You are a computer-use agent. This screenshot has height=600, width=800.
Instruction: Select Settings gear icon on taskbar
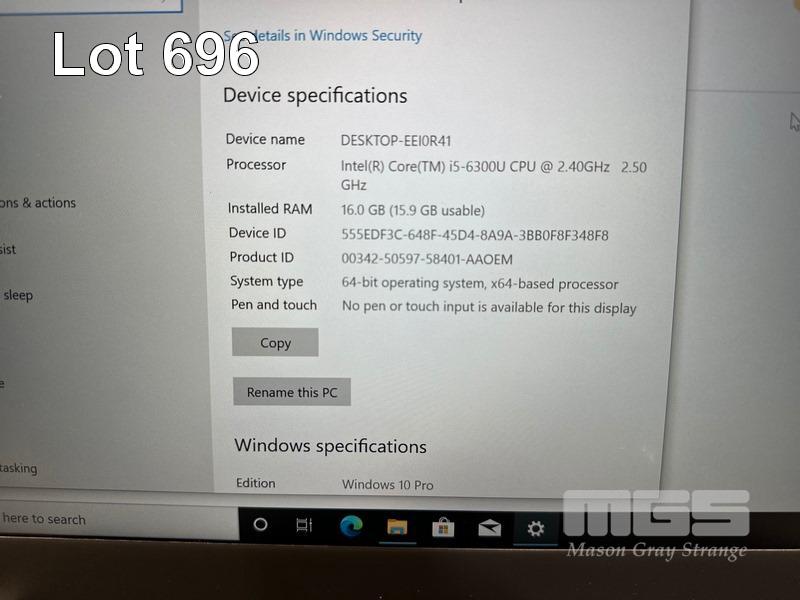click(535, 529)
